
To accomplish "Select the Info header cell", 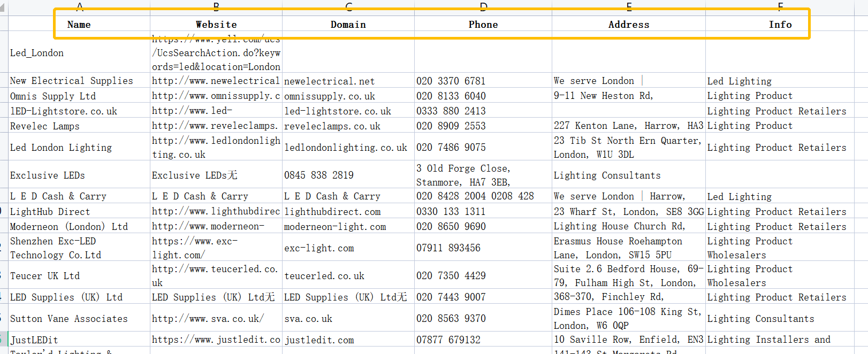I will [x=780, y=25].
